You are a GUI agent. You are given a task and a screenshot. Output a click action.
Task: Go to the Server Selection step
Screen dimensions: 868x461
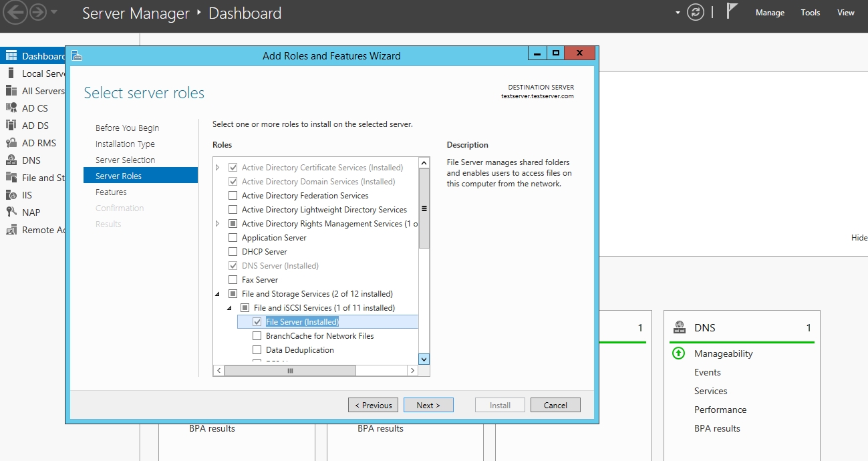(125, 160)
